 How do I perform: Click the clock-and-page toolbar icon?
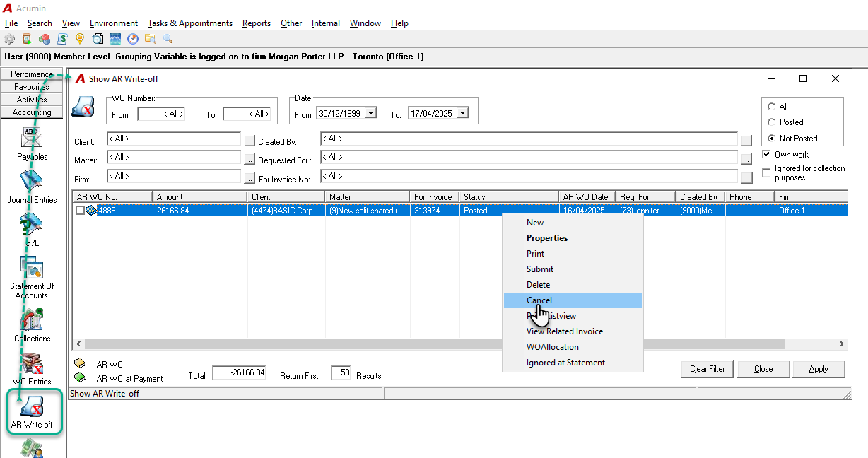click(x=98, y=39)
